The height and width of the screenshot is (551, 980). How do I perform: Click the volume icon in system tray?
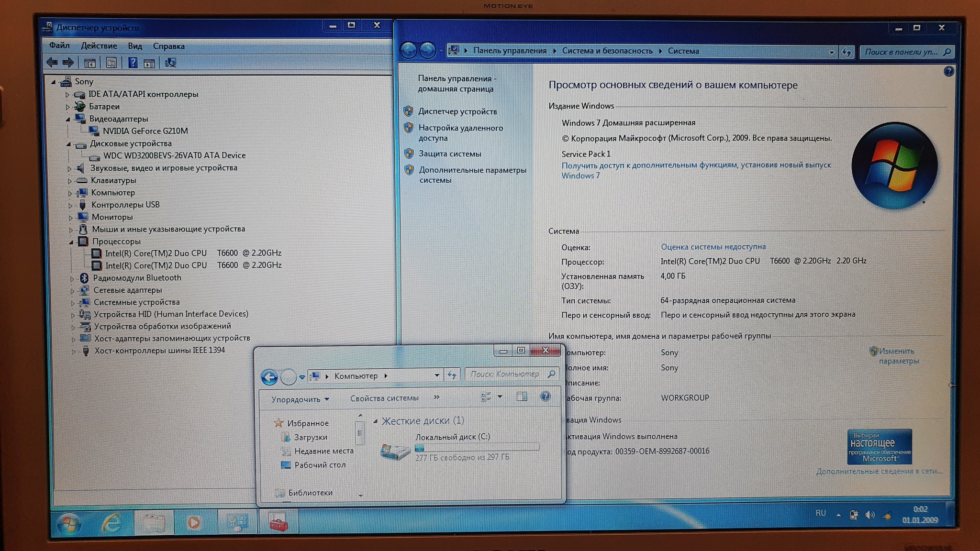pyautogui.click(x=870, y=515)
